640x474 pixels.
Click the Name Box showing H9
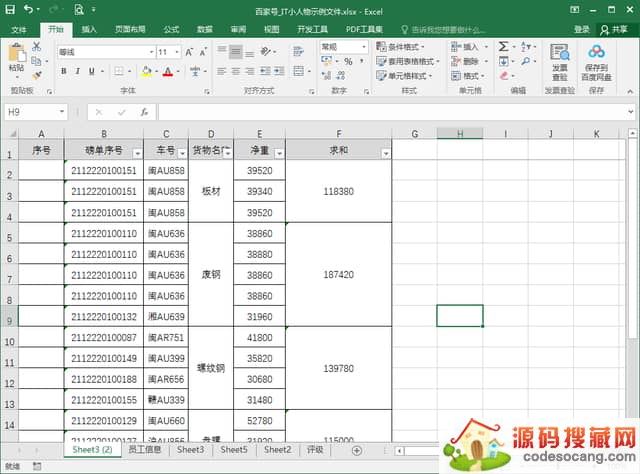tap(30, 112)
